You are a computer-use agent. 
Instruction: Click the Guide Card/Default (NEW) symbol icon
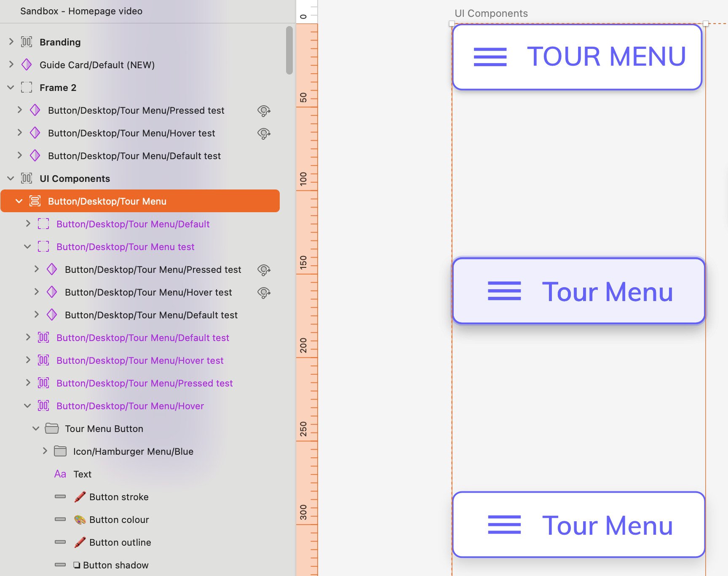[x=27, y=64]
